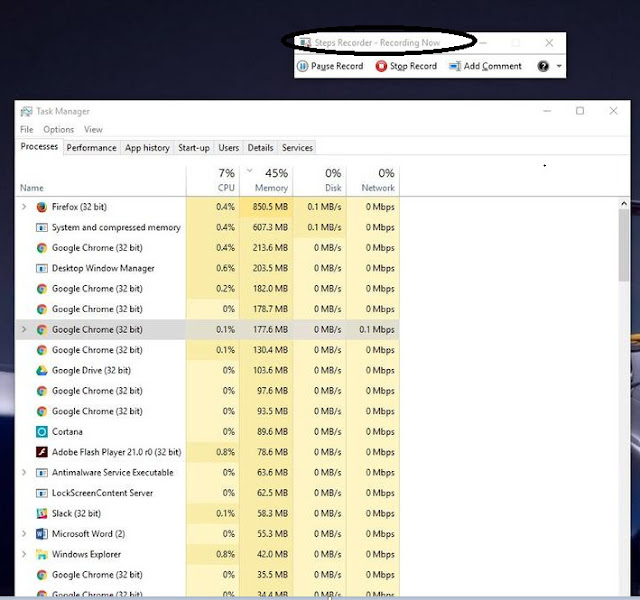The width and height of the screenshot is (640, 600).
Task: Click the System and compressed memory icon
Action: [x=42, y=228]
